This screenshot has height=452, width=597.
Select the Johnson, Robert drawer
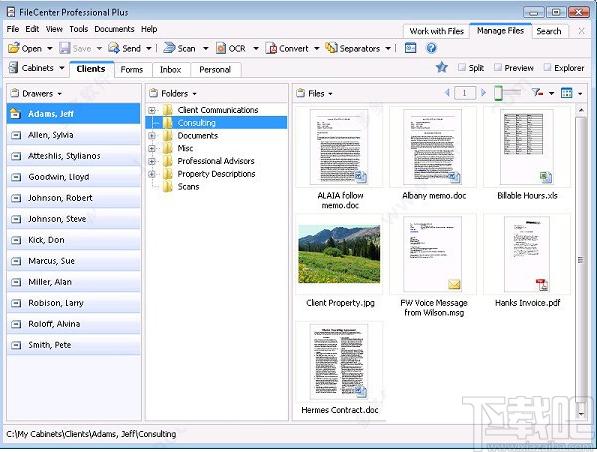73,198
